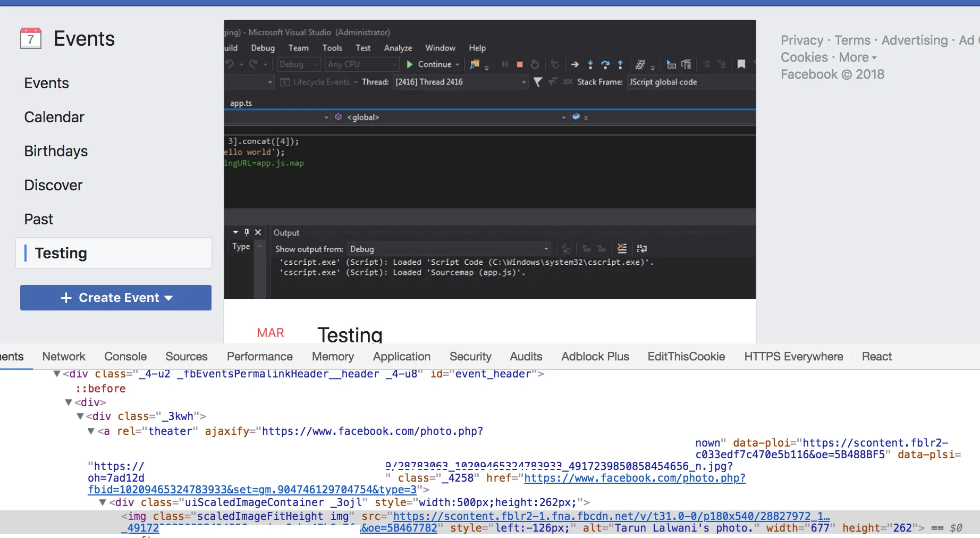Click the Create Event button
Screen dimensions: 980x538
[x=116, y=298]
